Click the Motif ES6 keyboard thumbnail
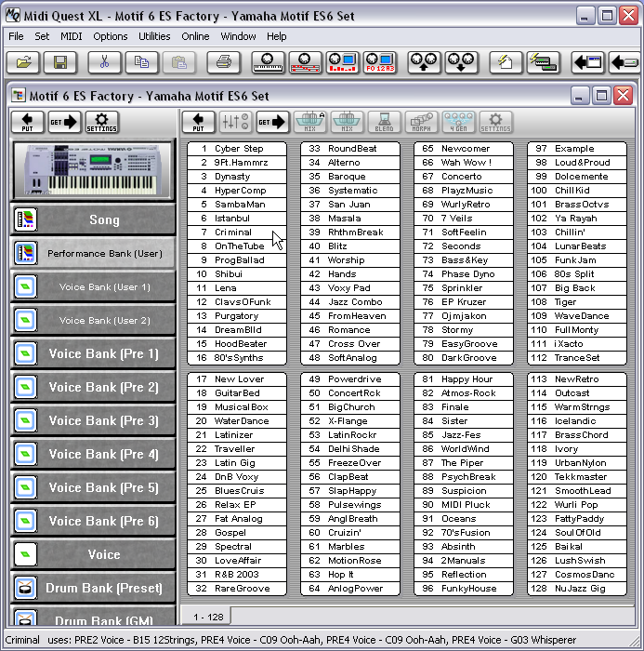 [x=93, y=170]
